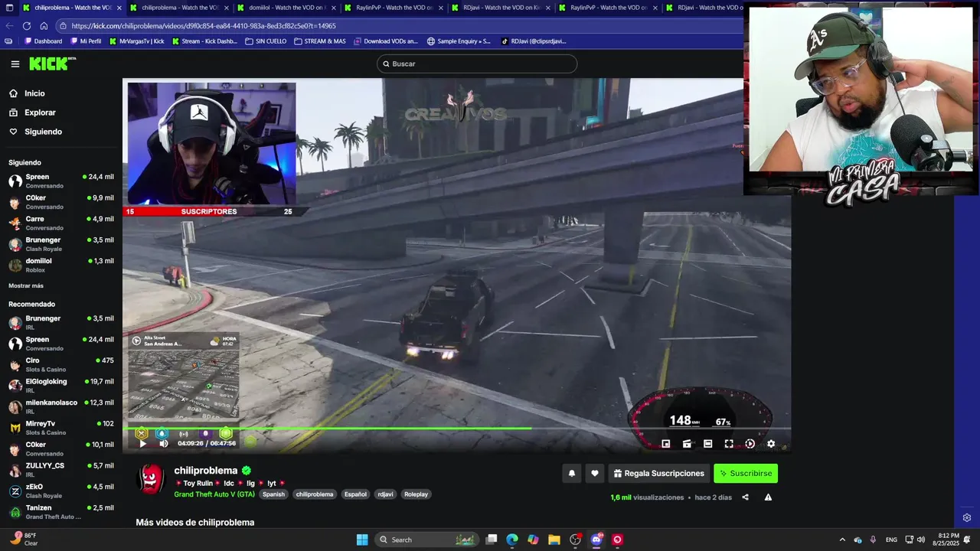Open the Dashboard bookmark
The height and width of the screenshot is (551, 980).
[x=43, y=41]
